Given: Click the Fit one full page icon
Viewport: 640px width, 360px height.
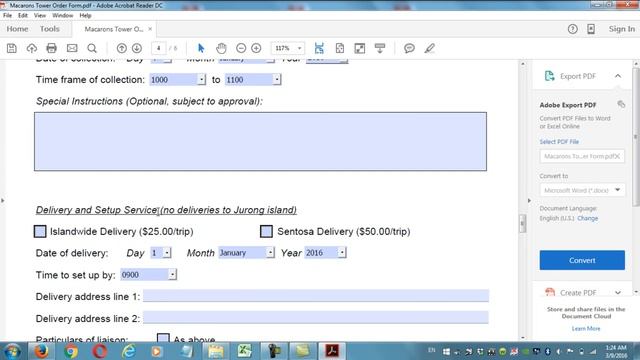Looking at the screenshot, I should click(x=340, y=48).
